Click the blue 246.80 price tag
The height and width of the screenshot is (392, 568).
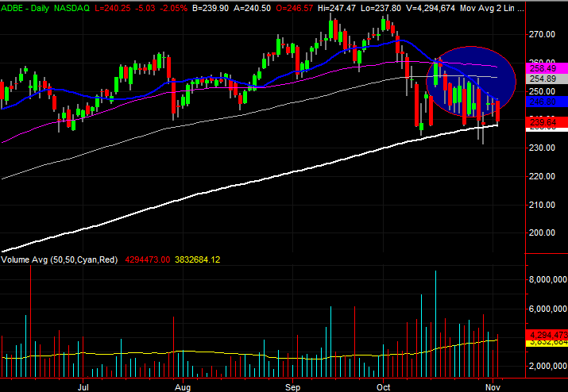pos(547,102)
